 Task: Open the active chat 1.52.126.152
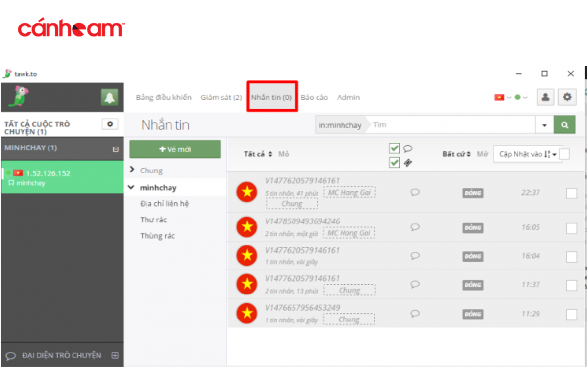point(62,177)
